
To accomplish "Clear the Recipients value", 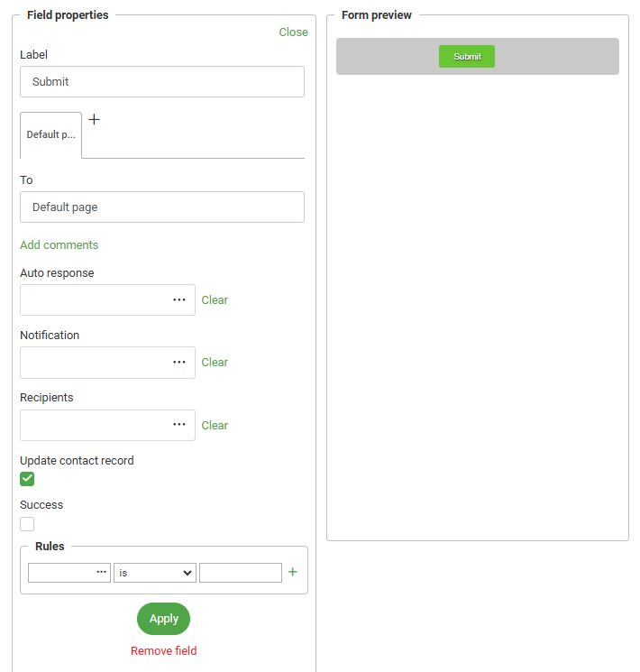I will pos(215,426).
